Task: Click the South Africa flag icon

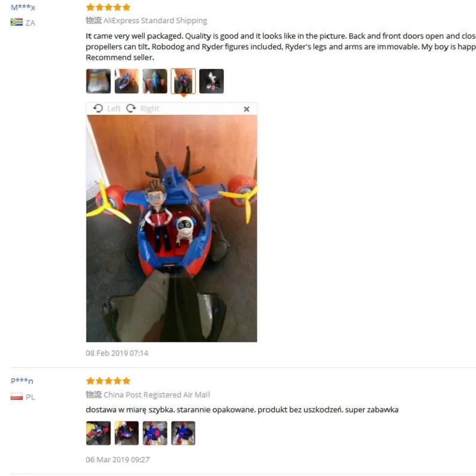Action: pyautogui.click(x=17, y=22)
